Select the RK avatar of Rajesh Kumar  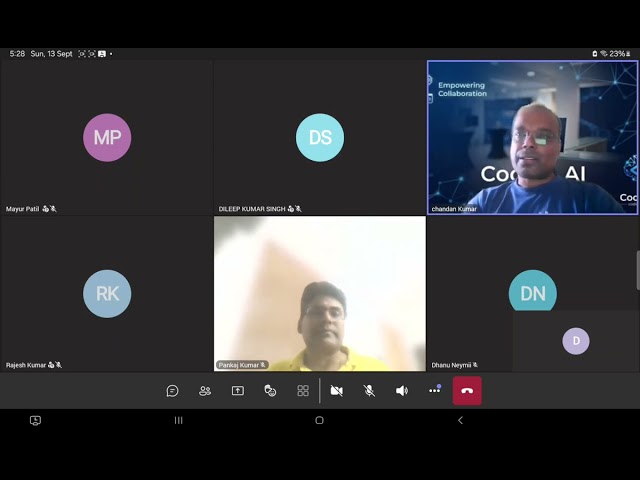click(107, 293)
